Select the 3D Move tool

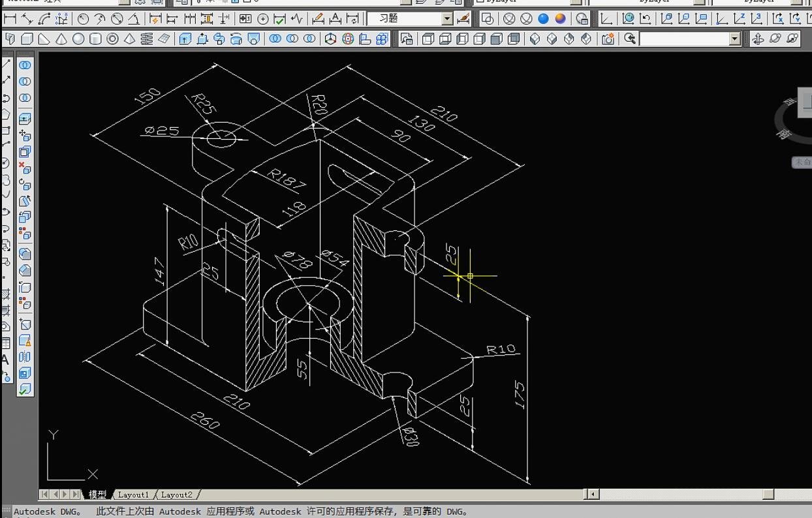click(x=331, y=39)
